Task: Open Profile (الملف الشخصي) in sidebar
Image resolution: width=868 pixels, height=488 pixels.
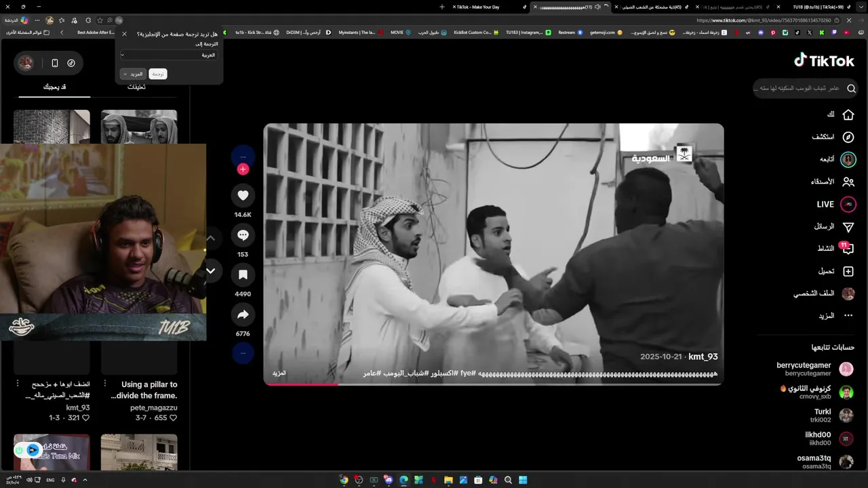Action: [x=824, y=293]
